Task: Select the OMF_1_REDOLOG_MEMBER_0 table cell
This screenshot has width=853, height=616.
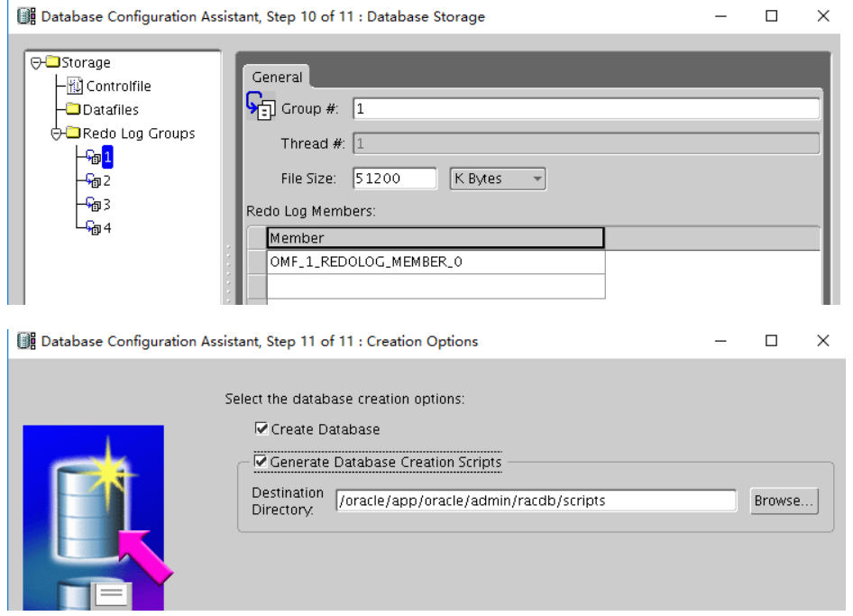Action: 436,262
